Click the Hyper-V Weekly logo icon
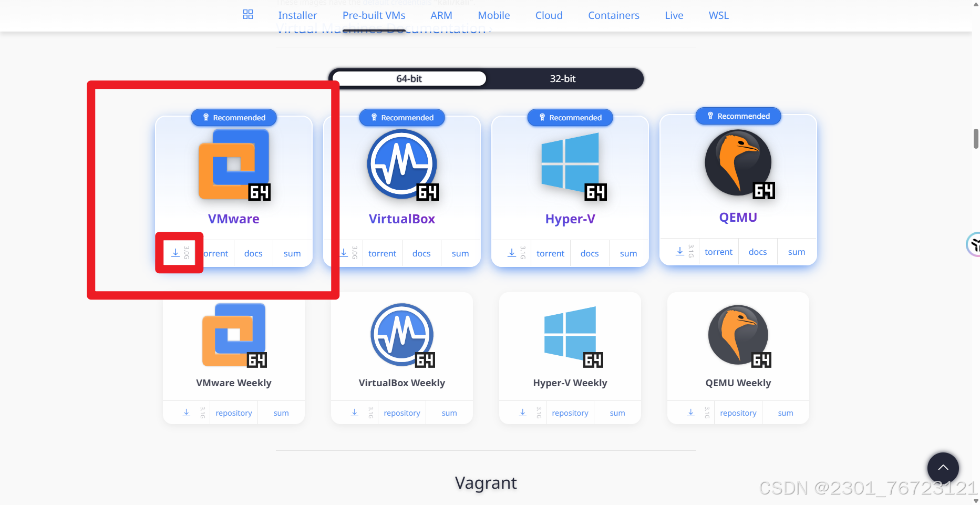 tap(573, 337)
